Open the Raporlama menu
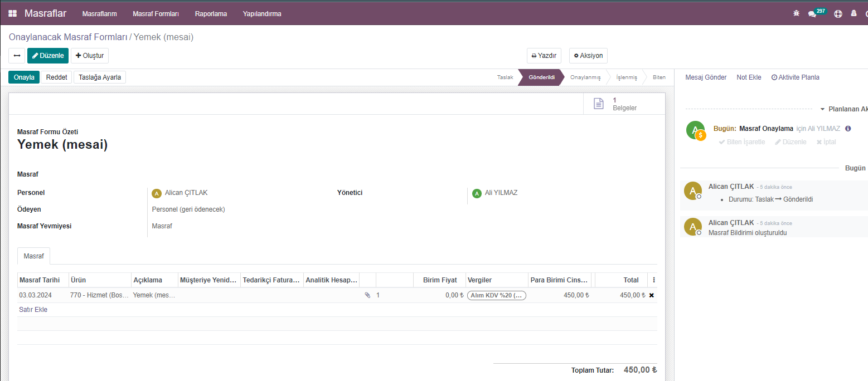Image resolution: width=868 pixels, height=381 pixels. click(x=211, y=13)
